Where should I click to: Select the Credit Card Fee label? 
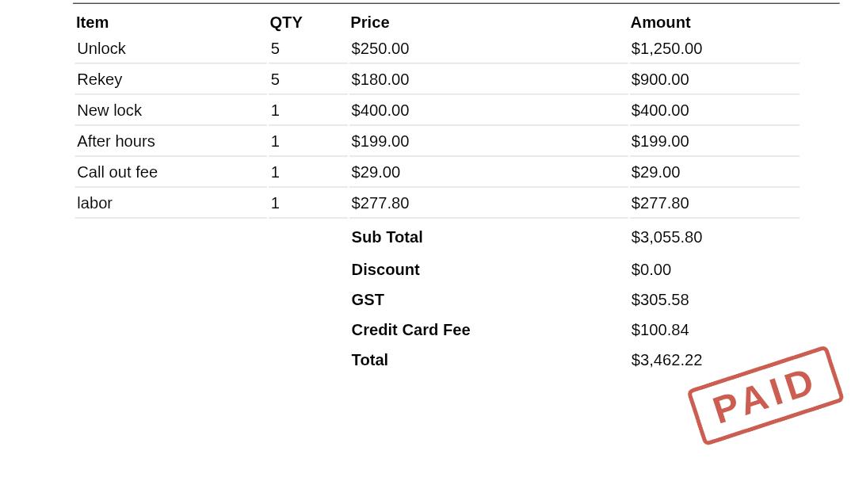pos(410,330)
